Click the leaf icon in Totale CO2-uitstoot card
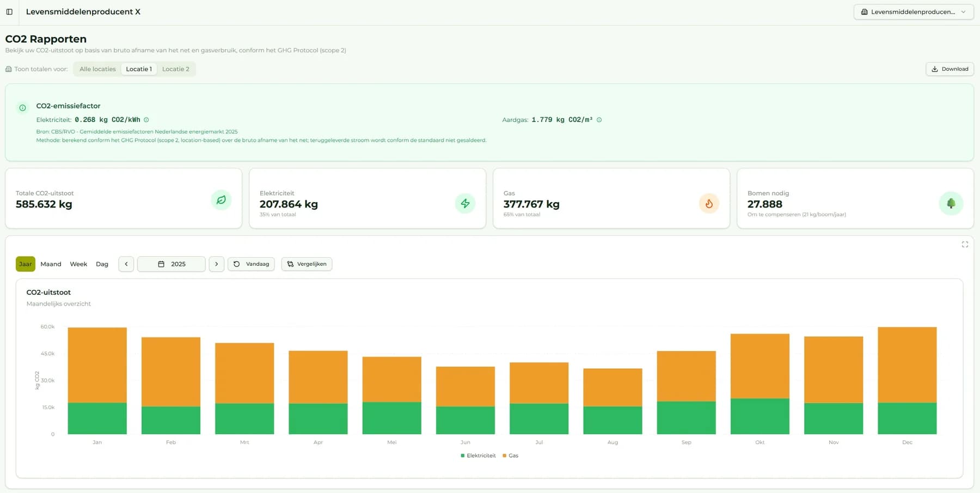Image resolution: width=980 pixels, height=493 pixels. (x=221, y=200)
